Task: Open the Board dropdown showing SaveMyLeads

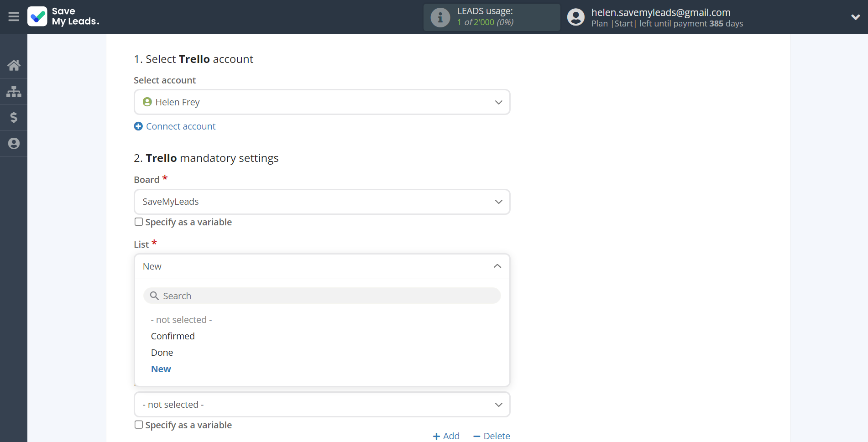Action: (x=322, y=202)
